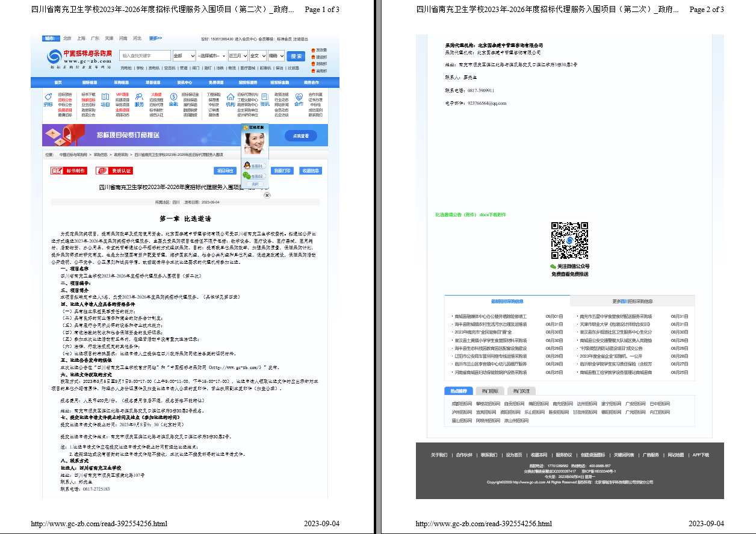This screenshot has height=534, width=756.
Task: Click the red mailbox subscription banner
Action: tap(185, 135)
